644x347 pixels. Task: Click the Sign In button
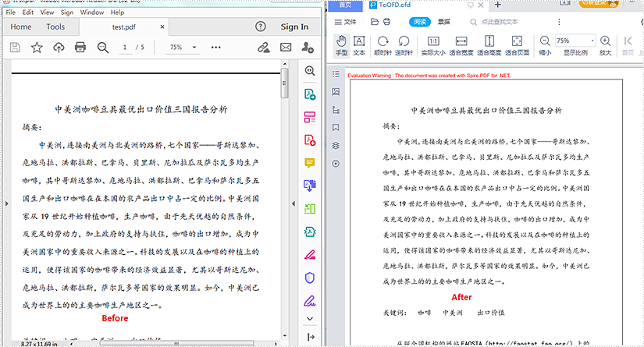294,27
